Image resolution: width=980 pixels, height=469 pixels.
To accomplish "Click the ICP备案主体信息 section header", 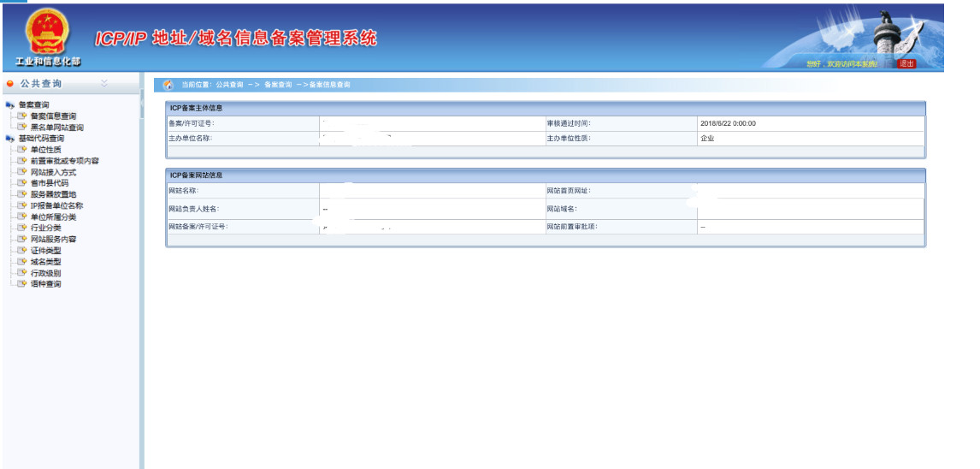I will (x=545, y=109).
